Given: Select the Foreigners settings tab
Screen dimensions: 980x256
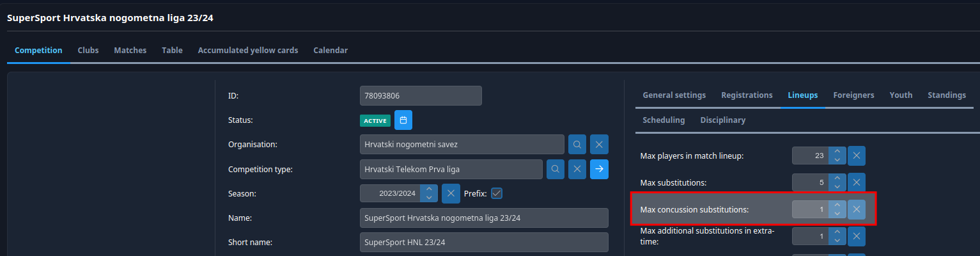Looking at the screenshot, I should pos(853,95).
